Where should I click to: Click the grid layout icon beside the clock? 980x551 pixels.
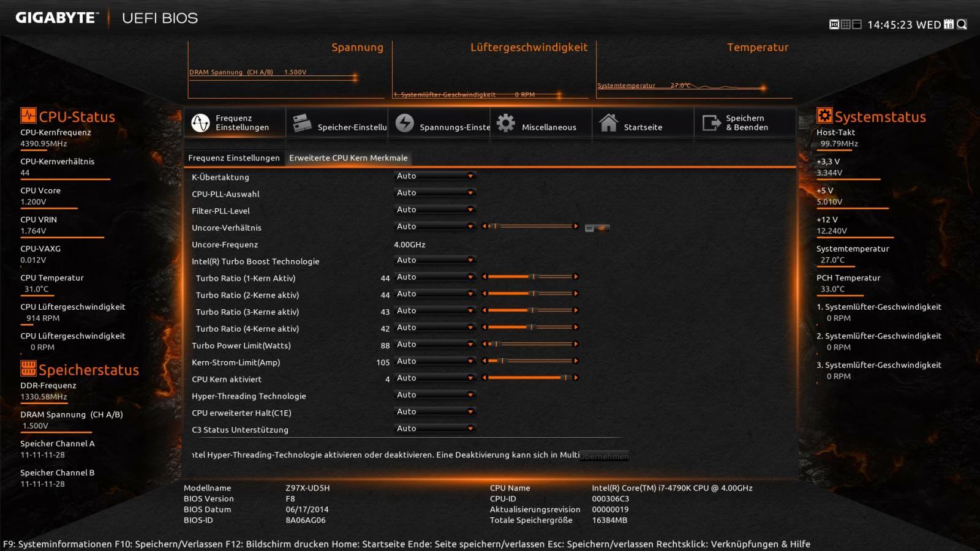(x=846, y=24)
